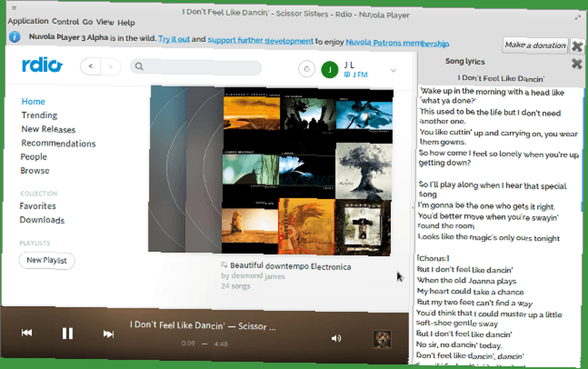The image size is (588, 369).
Task: Open the Control menu
Action: (66, 22)
